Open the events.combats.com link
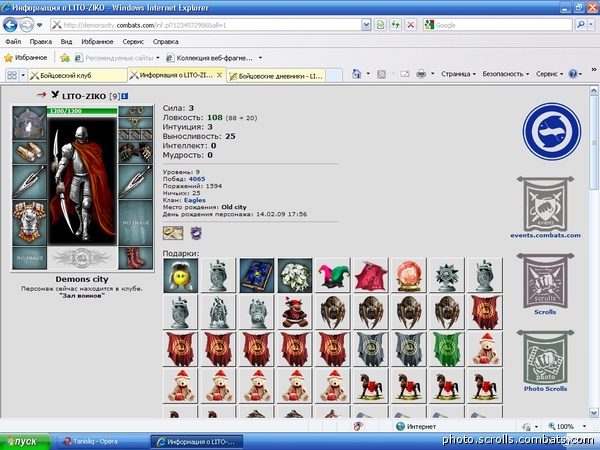 pyautogui.click(x=545, y=235)
